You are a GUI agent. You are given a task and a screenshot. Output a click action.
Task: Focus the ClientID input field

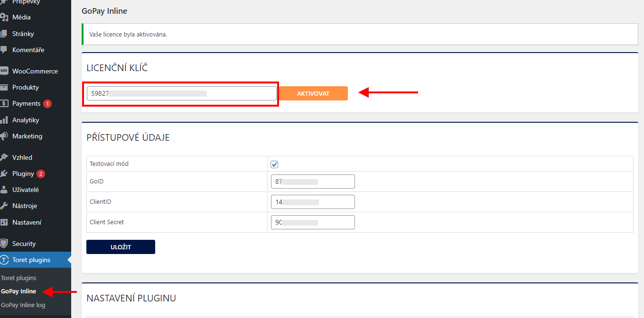312,202
